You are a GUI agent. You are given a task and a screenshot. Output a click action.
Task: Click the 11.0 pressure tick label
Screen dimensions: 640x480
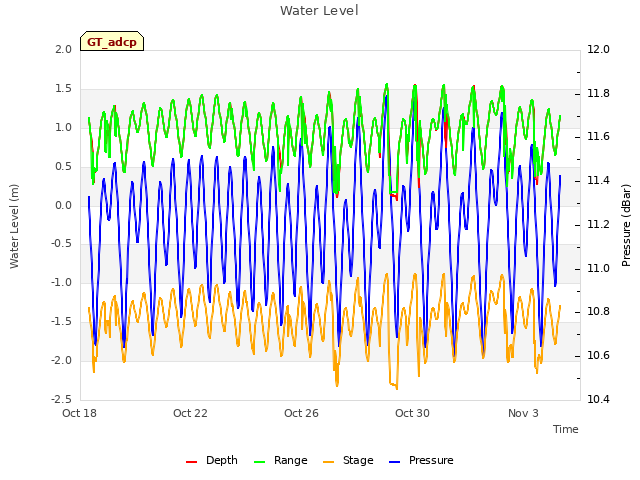(x=598, y=269)
